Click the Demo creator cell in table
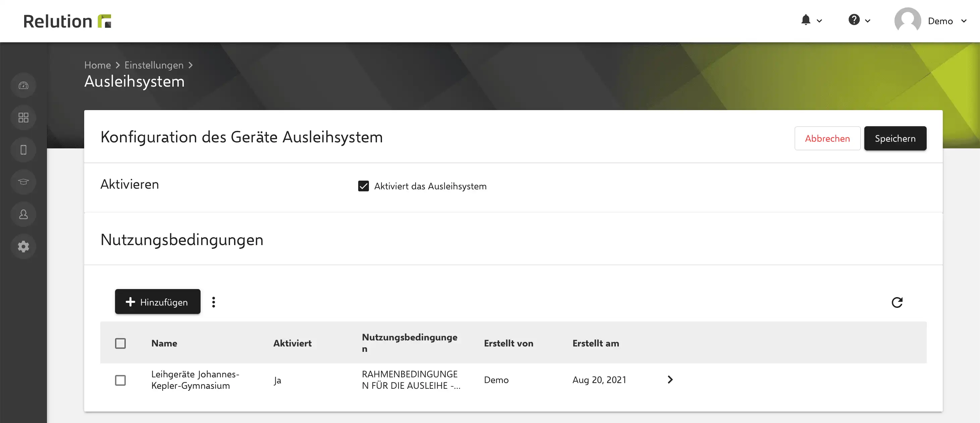Screen dimensions: 980x423 click(x=496, y=380)
